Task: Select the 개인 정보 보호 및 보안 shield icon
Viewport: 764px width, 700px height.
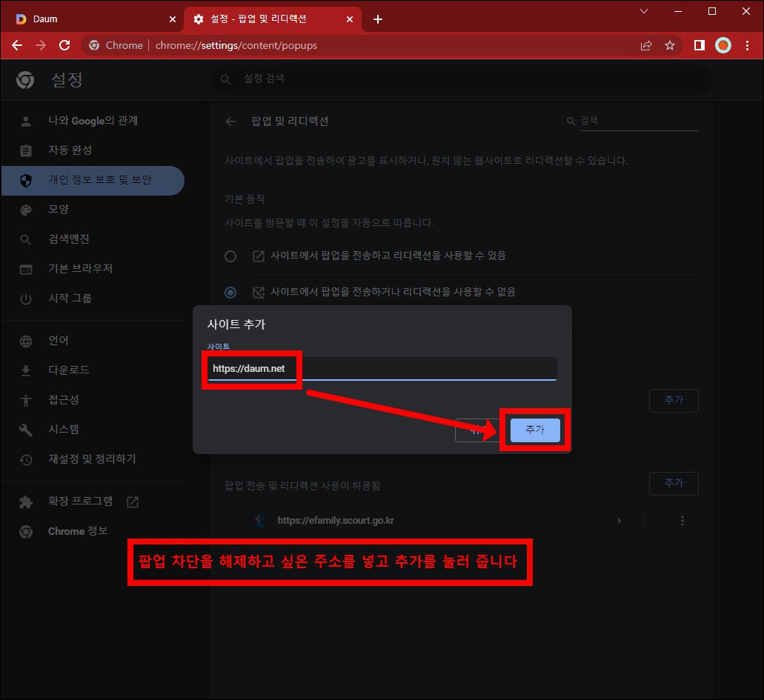Action: click(27, 180)
